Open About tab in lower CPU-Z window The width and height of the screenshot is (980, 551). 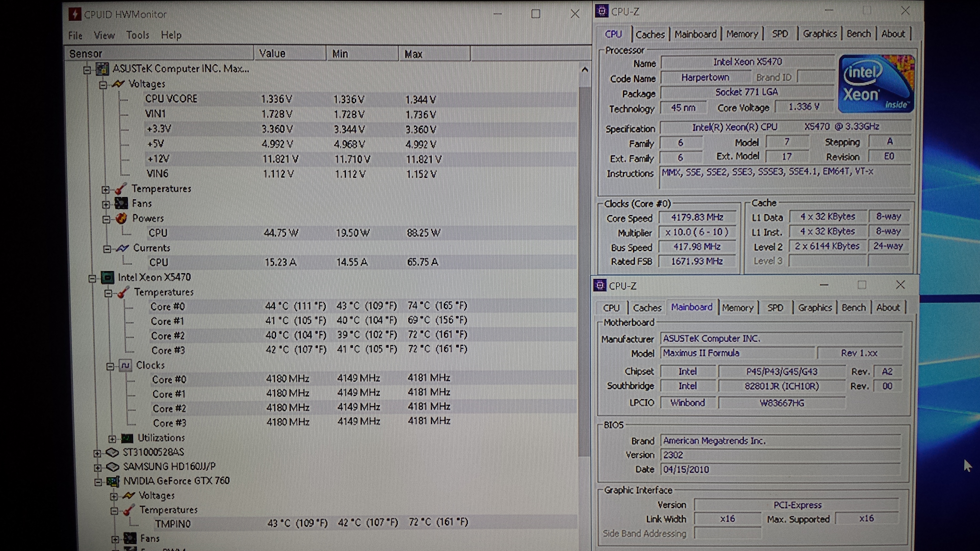pyautogui.click(x=888, y=307)
